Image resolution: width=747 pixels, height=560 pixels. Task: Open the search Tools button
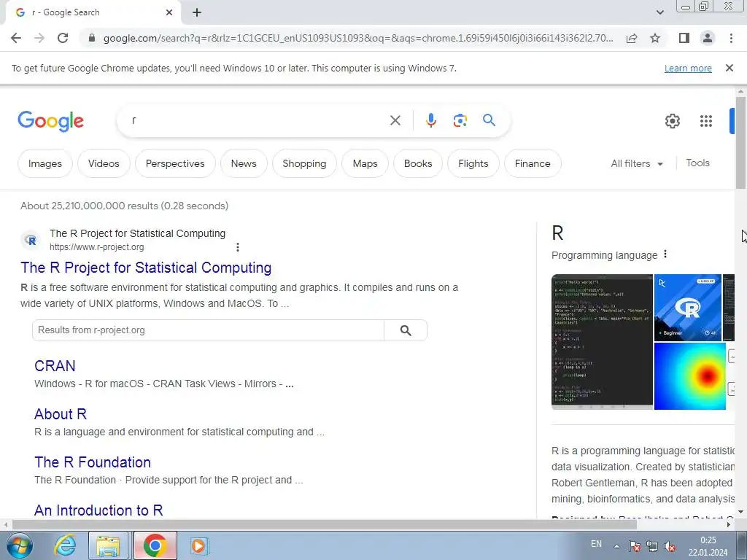697,163
